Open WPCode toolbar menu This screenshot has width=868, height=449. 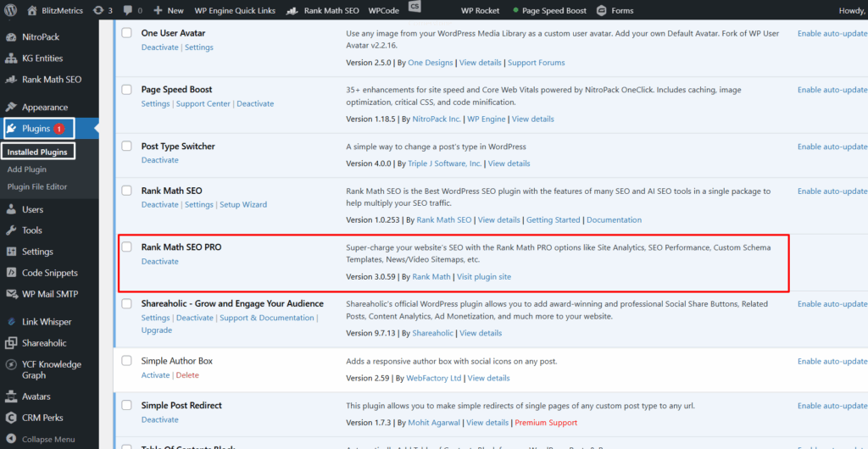tap(383, 10)
